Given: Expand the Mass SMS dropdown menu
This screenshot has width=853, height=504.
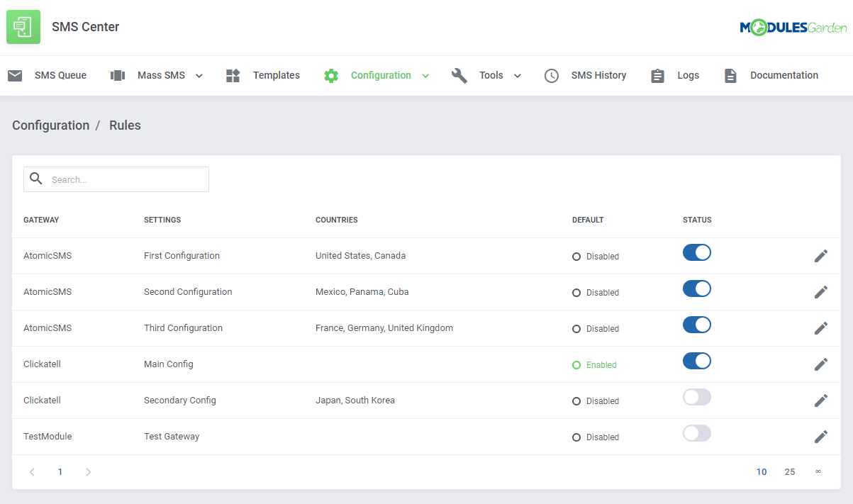Looking at the screenshot, I should coord(199,74).
